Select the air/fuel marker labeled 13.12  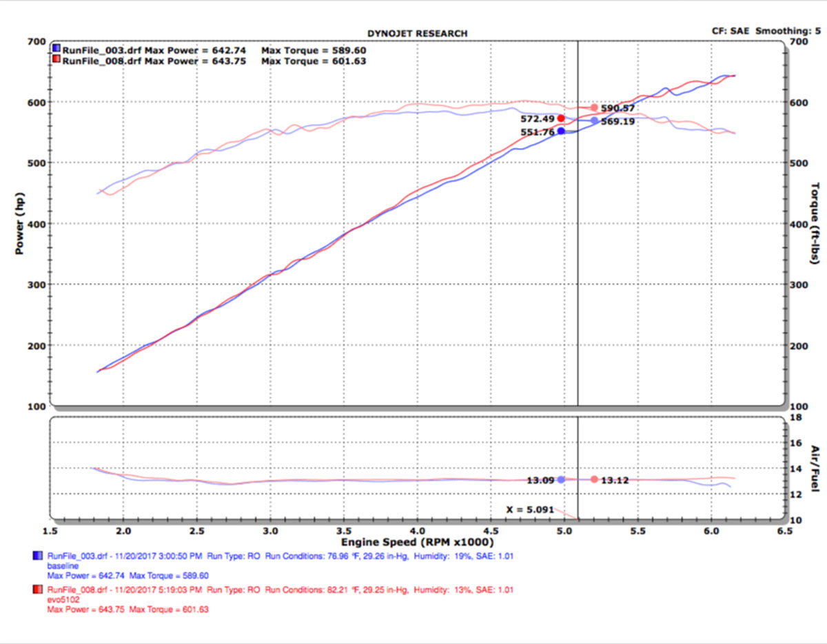(594, 479)
